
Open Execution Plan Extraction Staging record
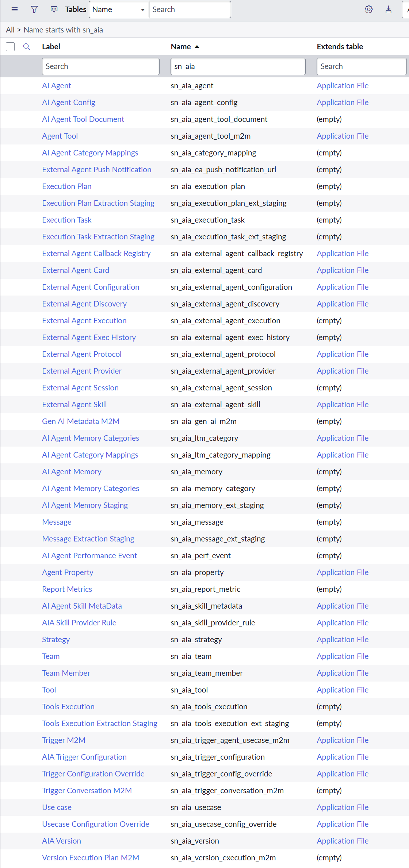[x=98, y=203]
